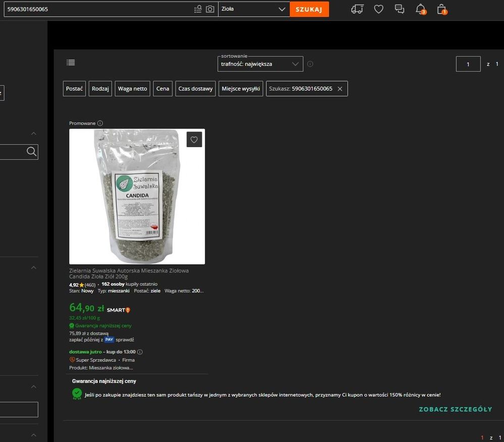504x442 pixels.
Task: Click the page number input field
Action: click(x=468, y=64)
